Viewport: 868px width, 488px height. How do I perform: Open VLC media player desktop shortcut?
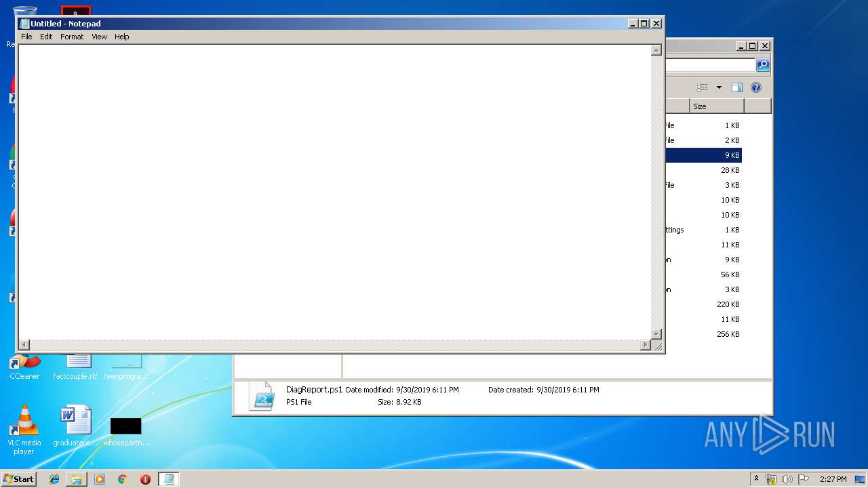click(24, 430)
